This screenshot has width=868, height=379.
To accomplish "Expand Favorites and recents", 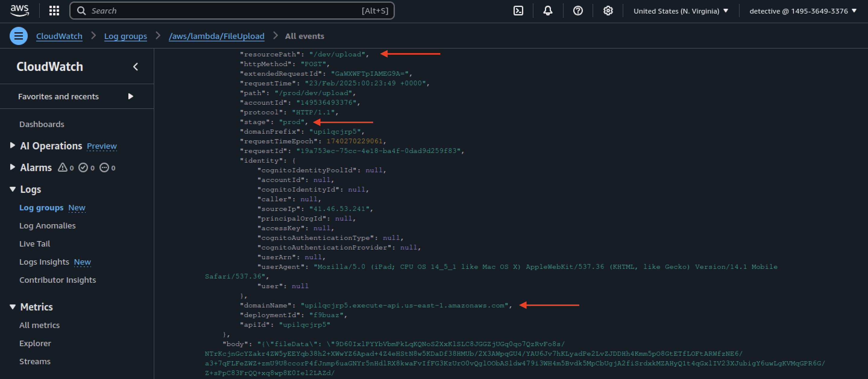I will 131,97.
